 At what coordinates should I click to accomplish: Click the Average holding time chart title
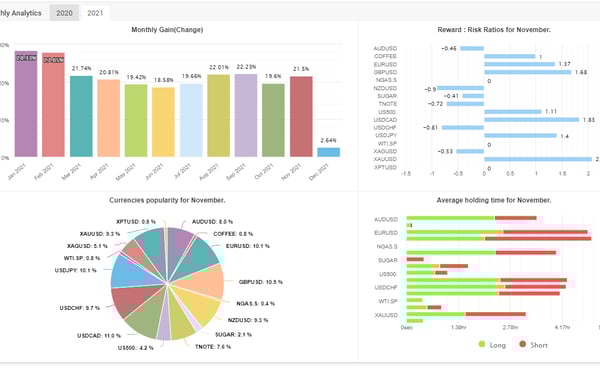494,200
